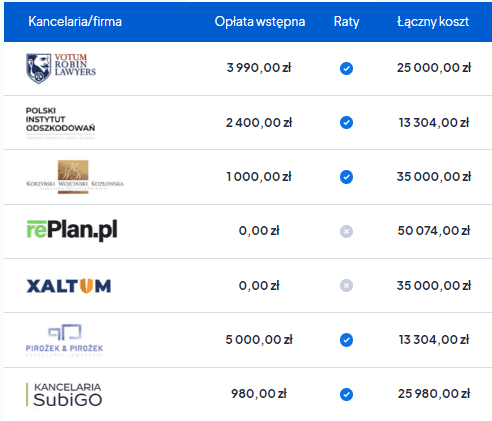Click the Polski Instytut Odszkodowań logo
The width and height of the screenshot is (492, 421).
60,123
